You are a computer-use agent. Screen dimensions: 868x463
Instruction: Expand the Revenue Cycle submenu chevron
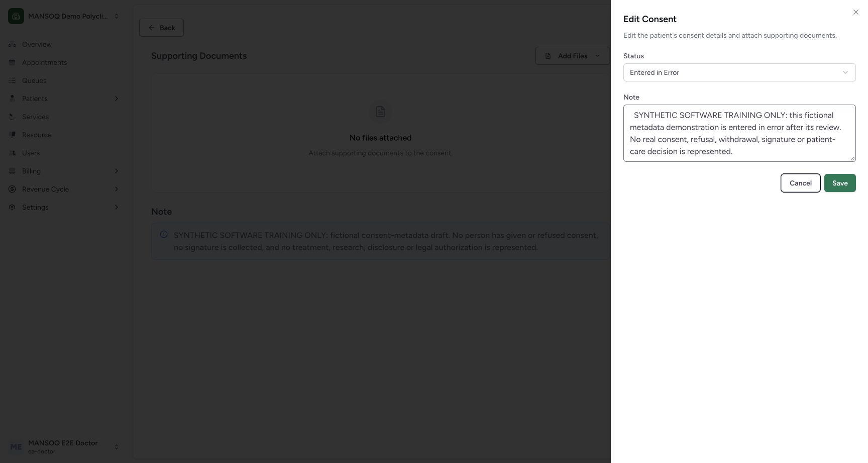[x=117, y=189]
